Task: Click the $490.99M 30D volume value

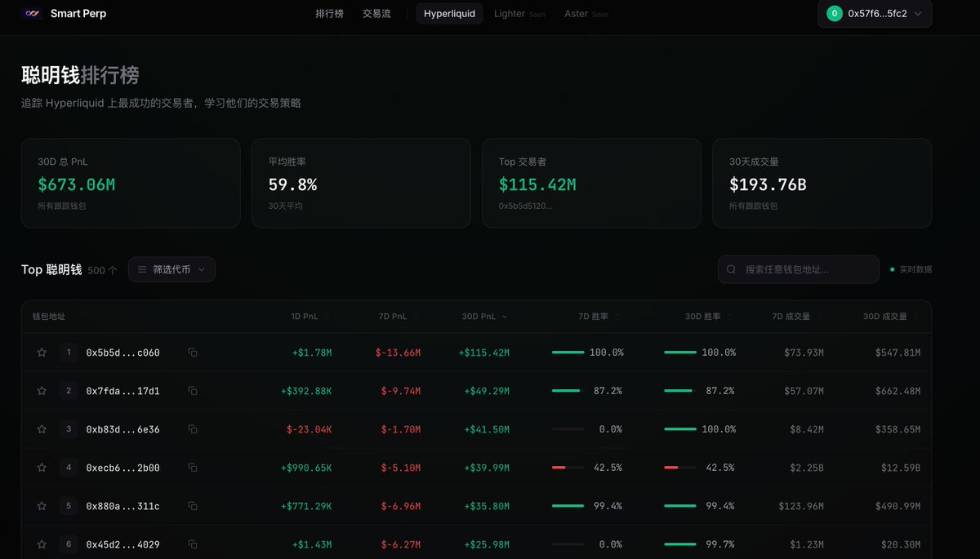Action: pyautogui.click(x=898, y=506)
